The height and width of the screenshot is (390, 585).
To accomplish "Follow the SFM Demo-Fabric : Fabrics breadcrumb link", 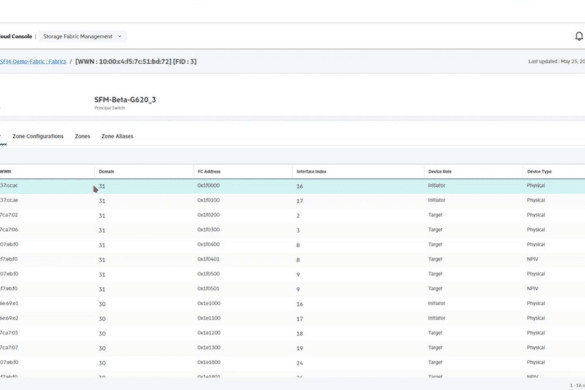I will click(x=33, y=62).
